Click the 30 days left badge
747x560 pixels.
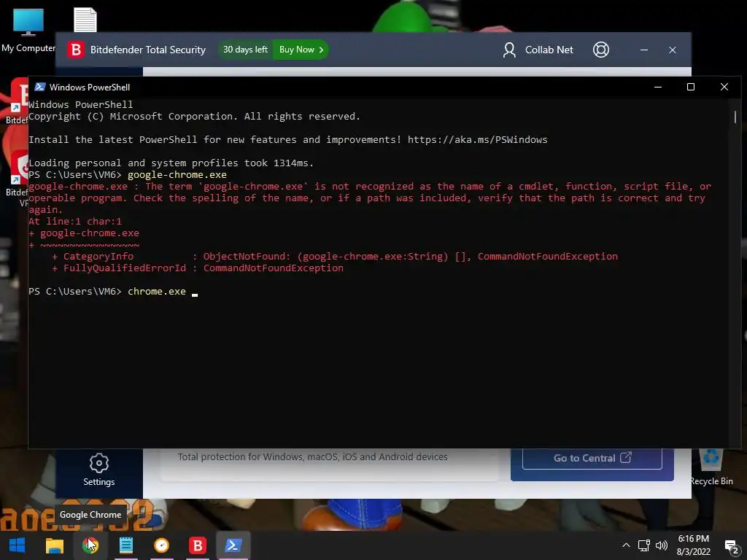245,50
